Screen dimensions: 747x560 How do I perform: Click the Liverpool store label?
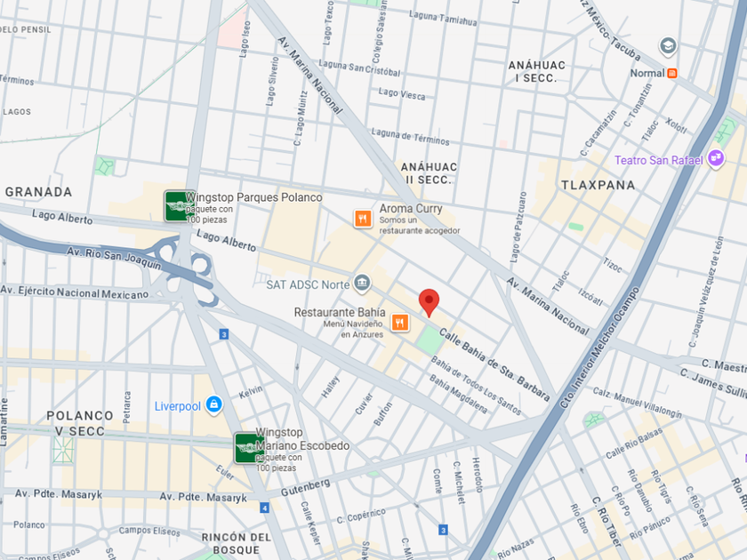coord(178,406)
